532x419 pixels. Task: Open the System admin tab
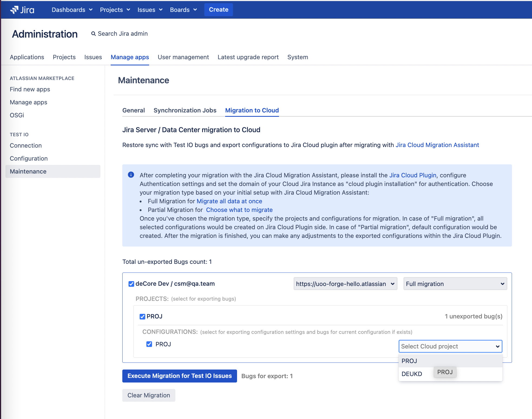(298, 57)
